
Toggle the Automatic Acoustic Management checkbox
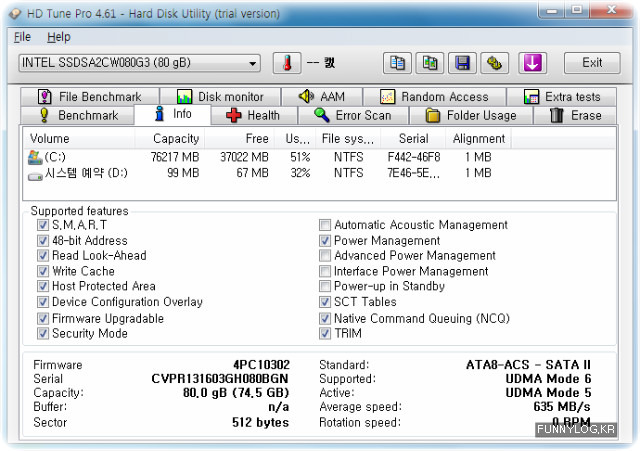point(325,225)
